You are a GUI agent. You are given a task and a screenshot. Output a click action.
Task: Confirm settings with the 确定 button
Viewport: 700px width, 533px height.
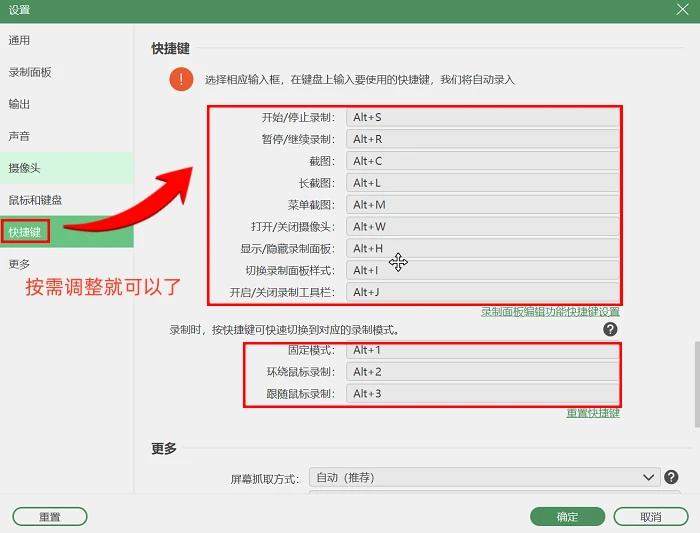point(567,516)
